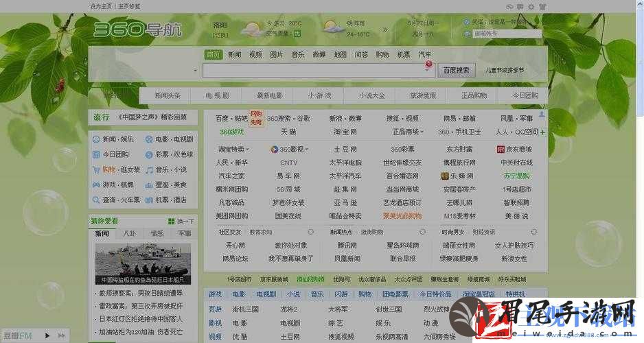Click the magnifier icon beside 查询·火车票
This screenshot has width=644, height=343.
pos(96,200)
